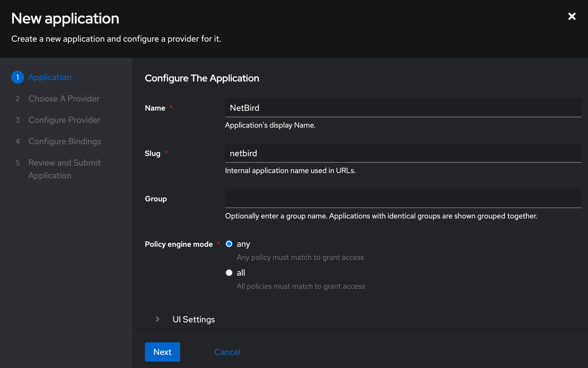Viewport: 588px width, 368px height.
Task: Click the Next button
Action: [162, 352]
